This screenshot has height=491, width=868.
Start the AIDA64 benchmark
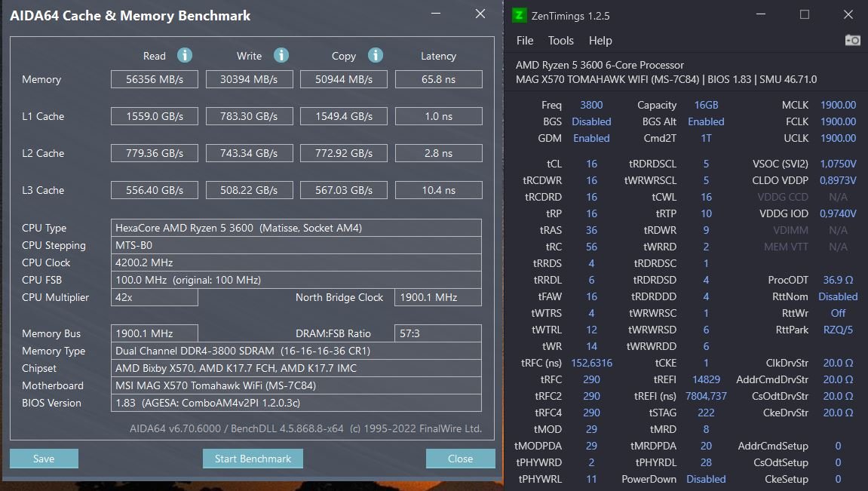click(253, 459)
